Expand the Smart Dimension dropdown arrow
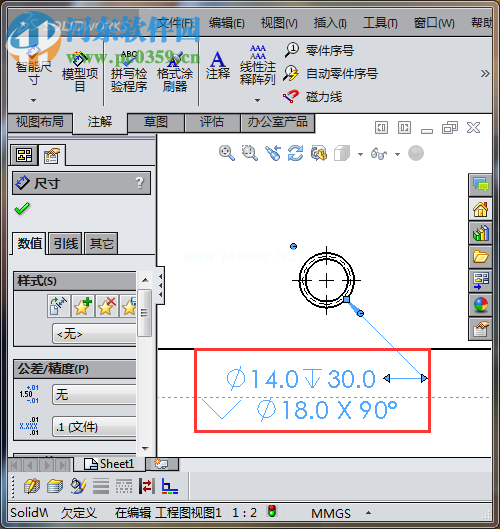The height and width of the screenshot is (529, 500). 33,100
